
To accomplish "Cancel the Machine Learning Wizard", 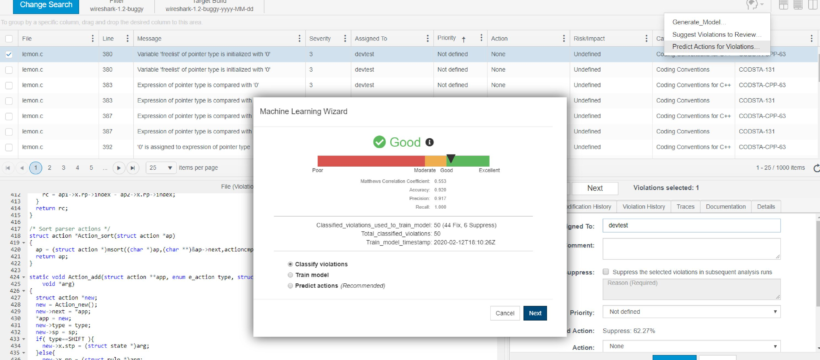I will (505, 313).
